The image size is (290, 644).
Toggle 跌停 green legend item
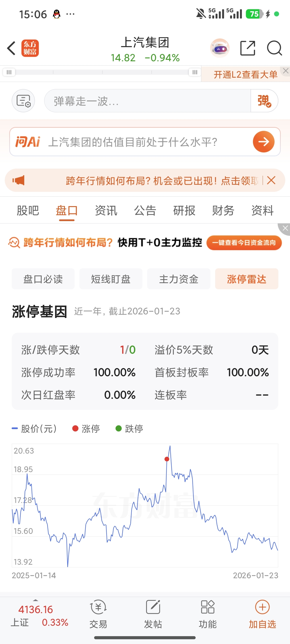tap(129, 428)
